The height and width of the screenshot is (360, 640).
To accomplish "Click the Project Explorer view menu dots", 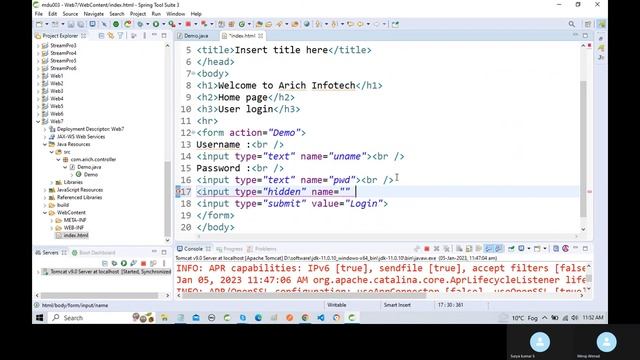I will 144,36.
